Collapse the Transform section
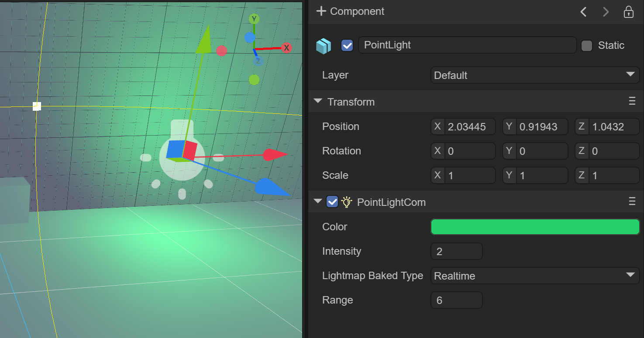This screenshot has width=644, height=338. 318,102
